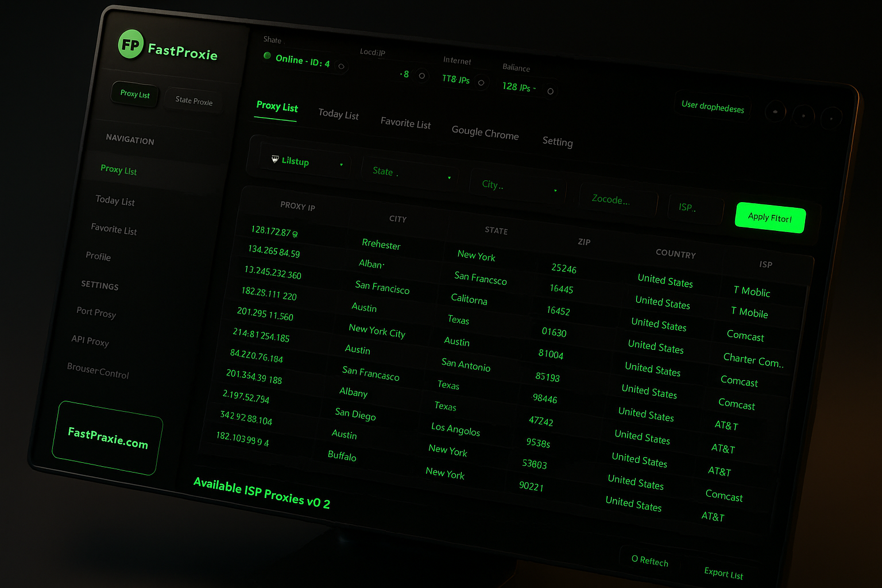Viewport: 882px width, 588px height.
Task: Click the middle round icon in top-right corner
Action: 803,115
